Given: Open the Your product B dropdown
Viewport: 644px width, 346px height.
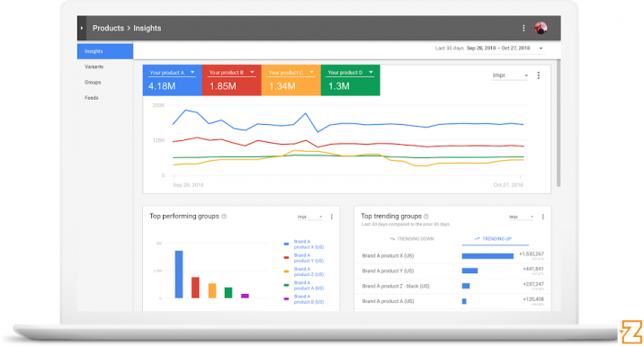Looking at the screenshot, I should tap(252, 72).
